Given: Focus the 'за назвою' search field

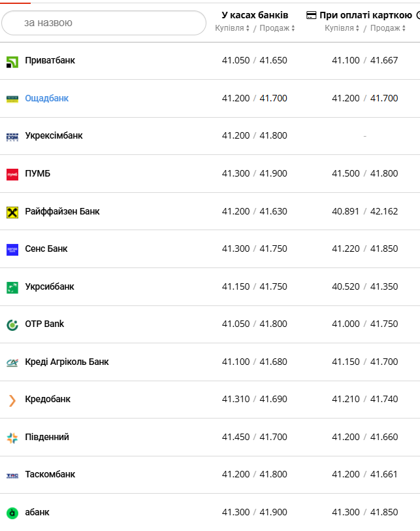Looking at the screenshot, I should click(105, 23).
